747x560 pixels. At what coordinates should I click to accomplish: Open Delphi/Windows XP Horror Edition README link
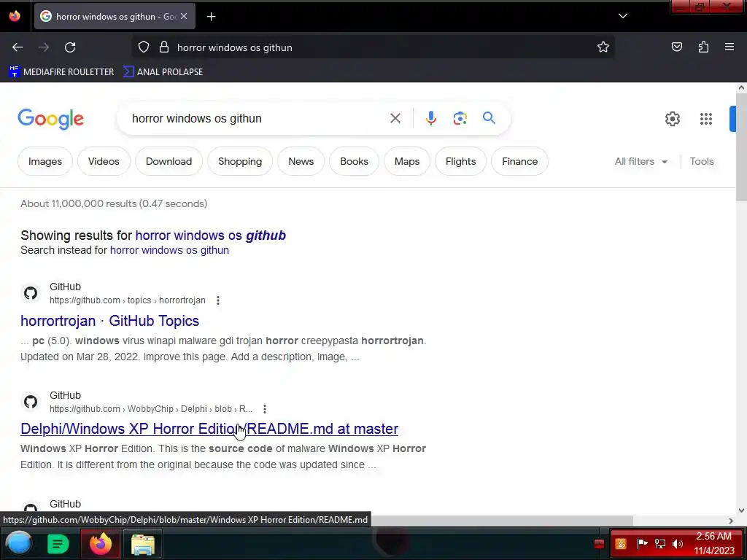(x=209, y=429)
